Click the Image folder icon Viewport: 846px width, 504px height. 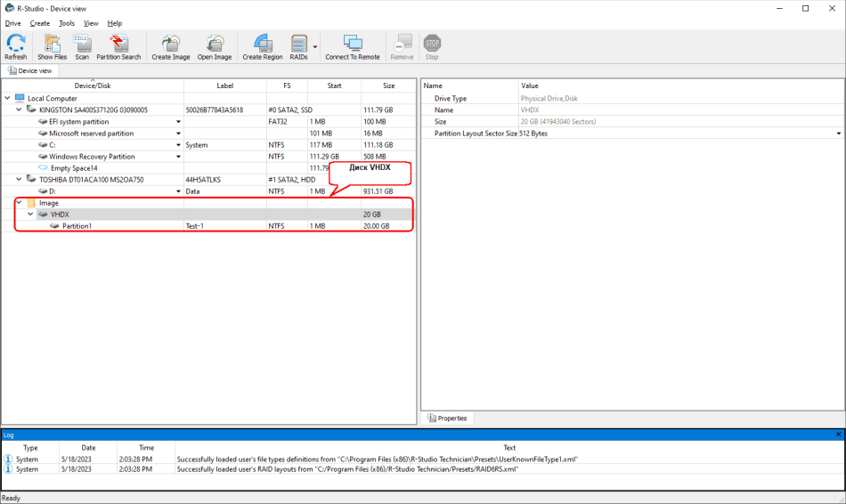[x=31, y=203]
